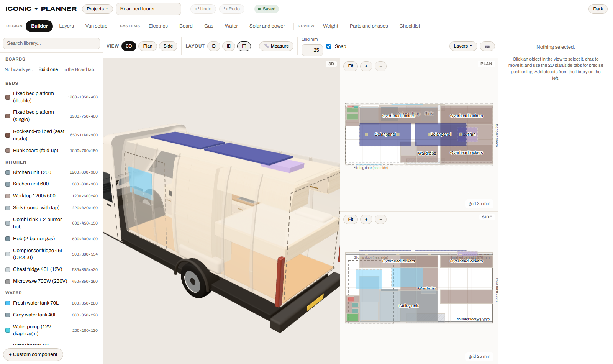Redo the last action
Image resolution: width=613 pixels, height=364 pixels.
click(232, 9)
